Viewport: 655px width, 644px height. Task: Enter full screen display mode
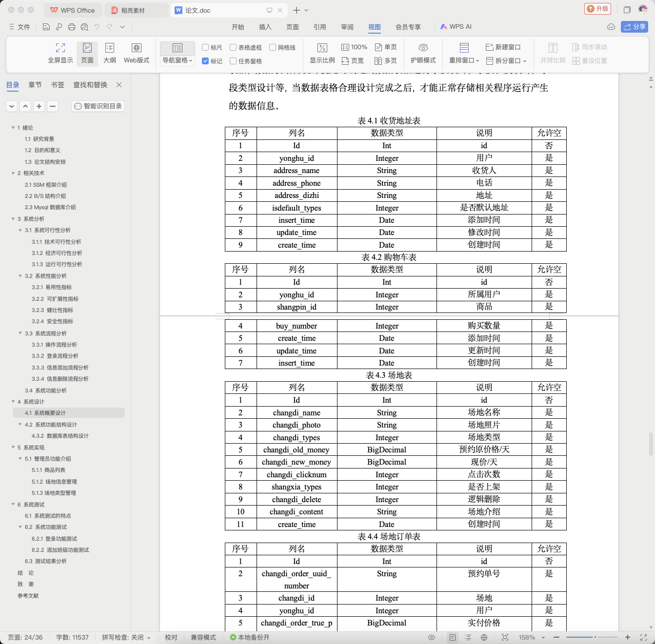[60, 53]
